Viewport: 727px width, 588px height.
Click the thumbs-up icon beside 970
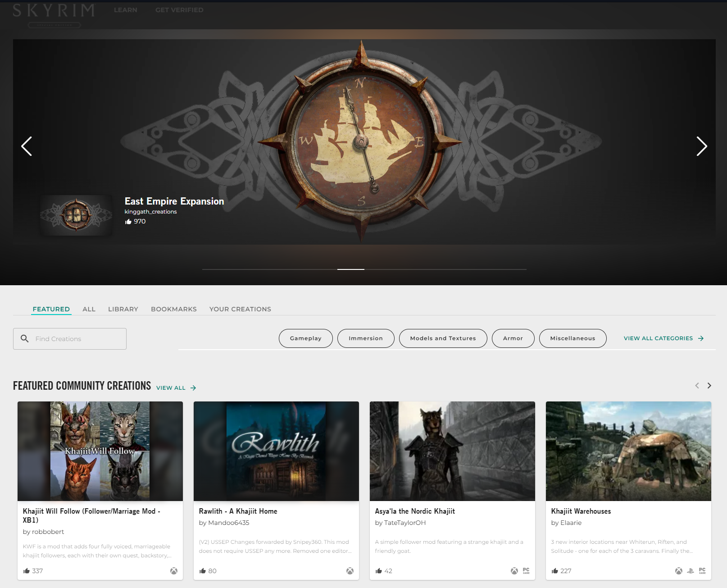(128, 221)
